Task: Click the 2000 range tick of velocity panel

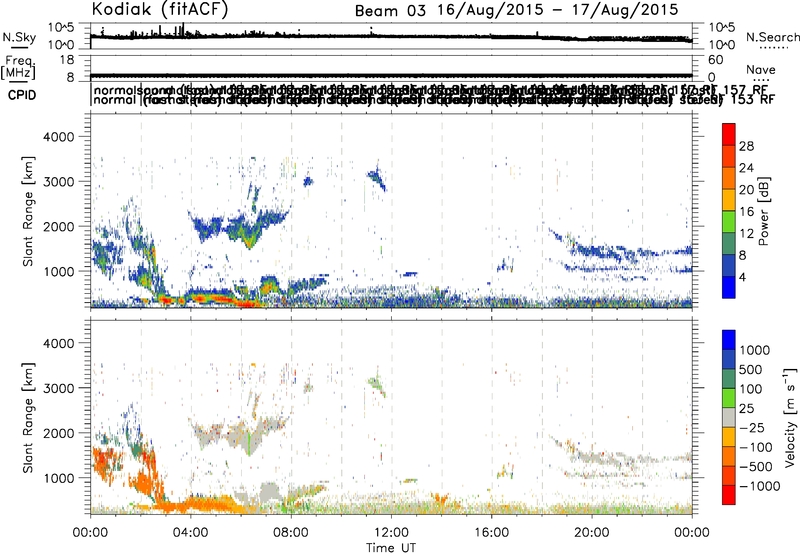Action: [x=57, y=433]
